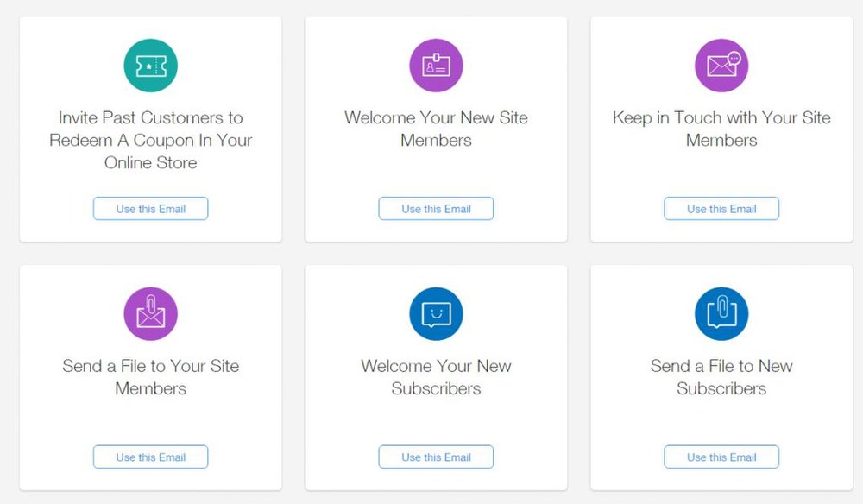Screen dimensions: 863x504
Task: Click the purple ID badge icon
Action: click(436, 66)
